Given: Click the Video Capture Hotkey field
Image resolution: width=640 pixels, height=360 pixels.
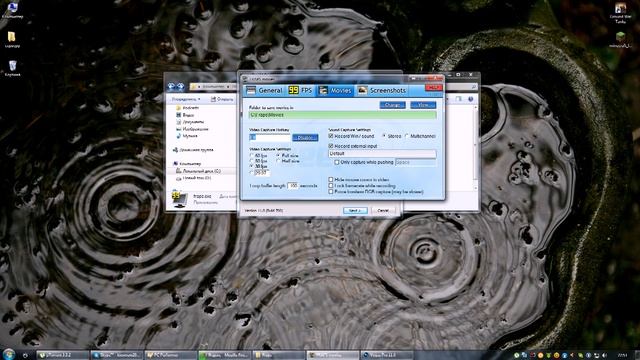Looking at the screenshot, I should click(269, 138).
